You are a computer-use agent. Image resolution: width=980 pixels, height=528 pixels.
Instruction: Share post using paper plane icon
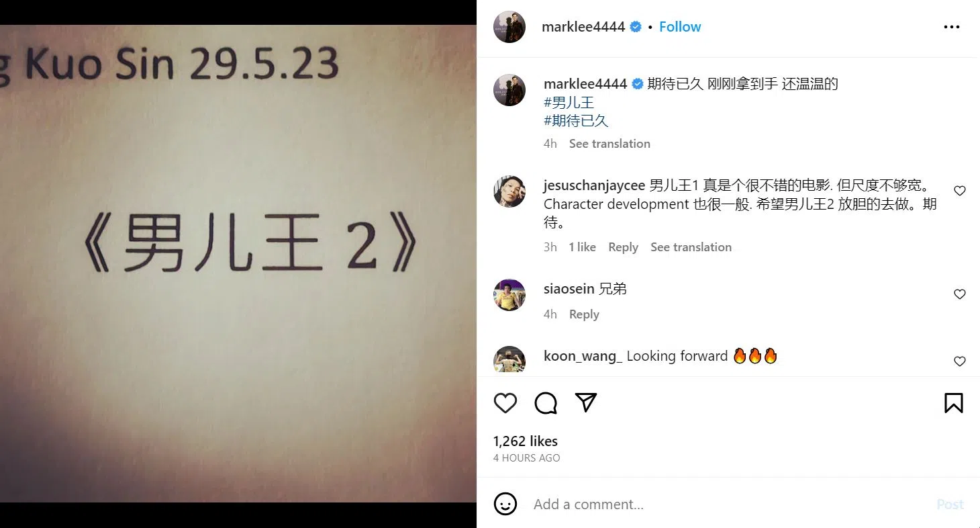(586, 403)
